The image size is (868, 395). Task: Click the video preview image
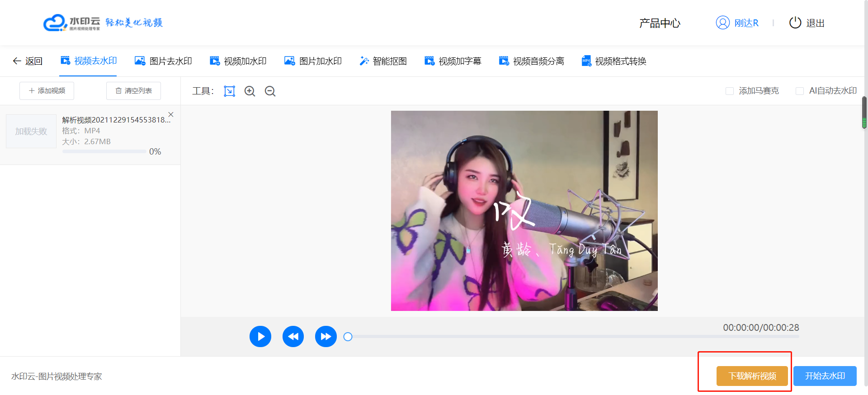[524, 211]
